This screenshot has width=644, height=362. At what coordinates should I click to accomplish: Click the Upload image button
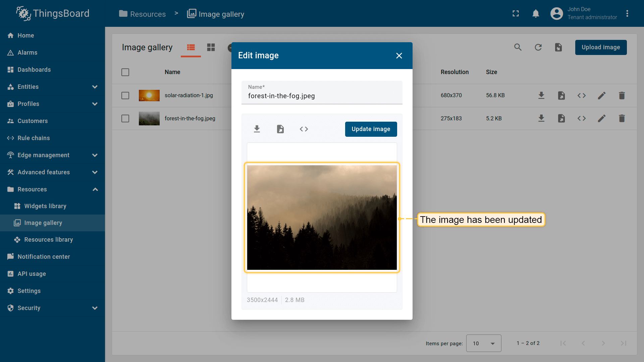tap(601, 47)
